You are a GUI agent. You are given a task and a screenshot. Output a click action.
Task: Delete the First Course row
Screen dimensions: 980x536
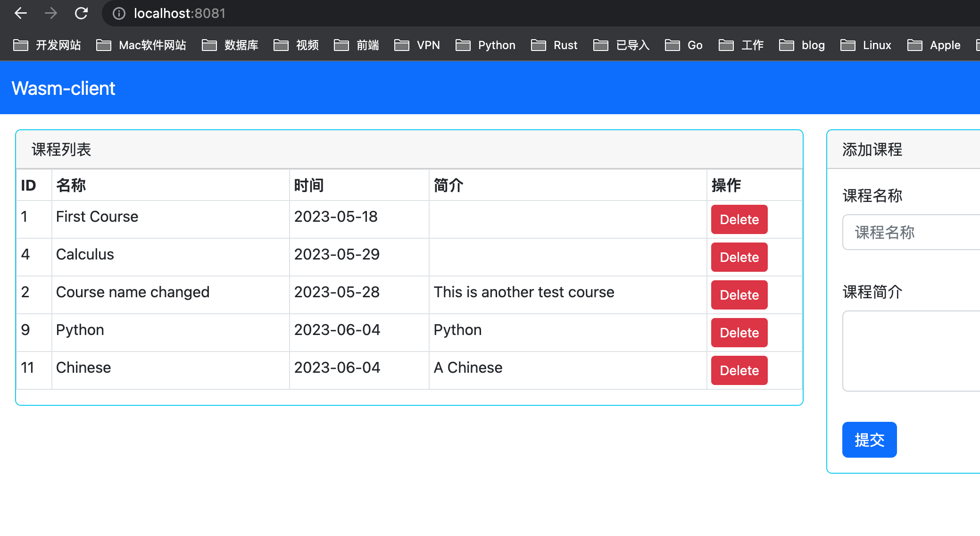coord(739,219)
